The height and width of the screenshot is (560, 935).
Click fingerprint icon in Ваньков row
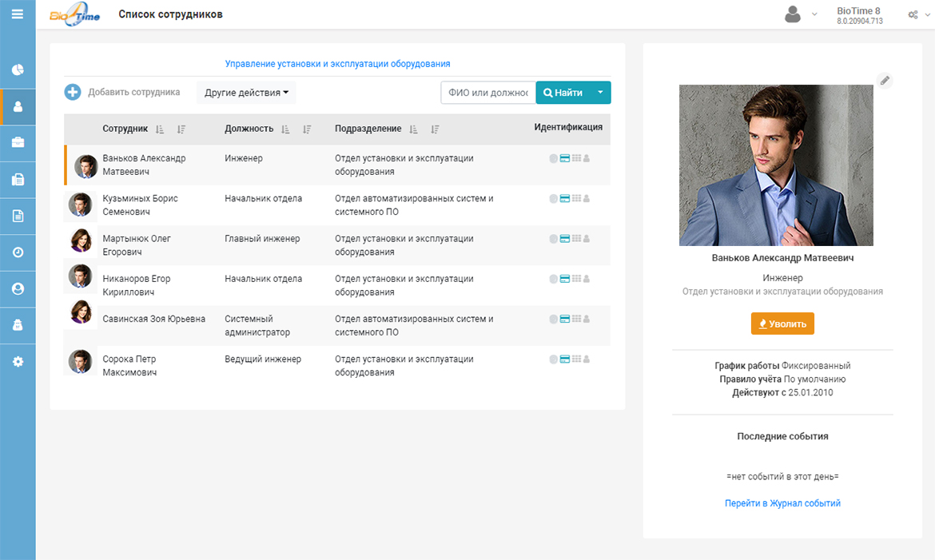point(553,158)
